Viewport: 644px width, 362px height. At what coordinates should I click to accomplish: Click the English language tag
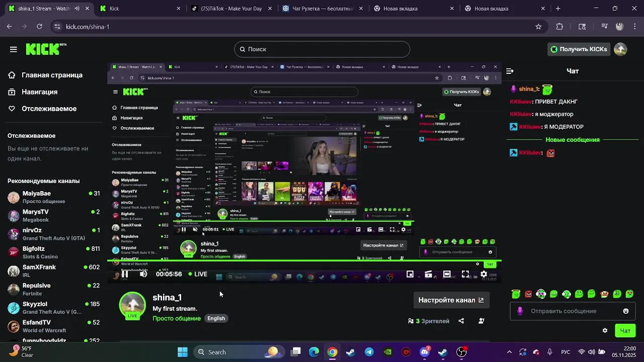pos(216,318)
